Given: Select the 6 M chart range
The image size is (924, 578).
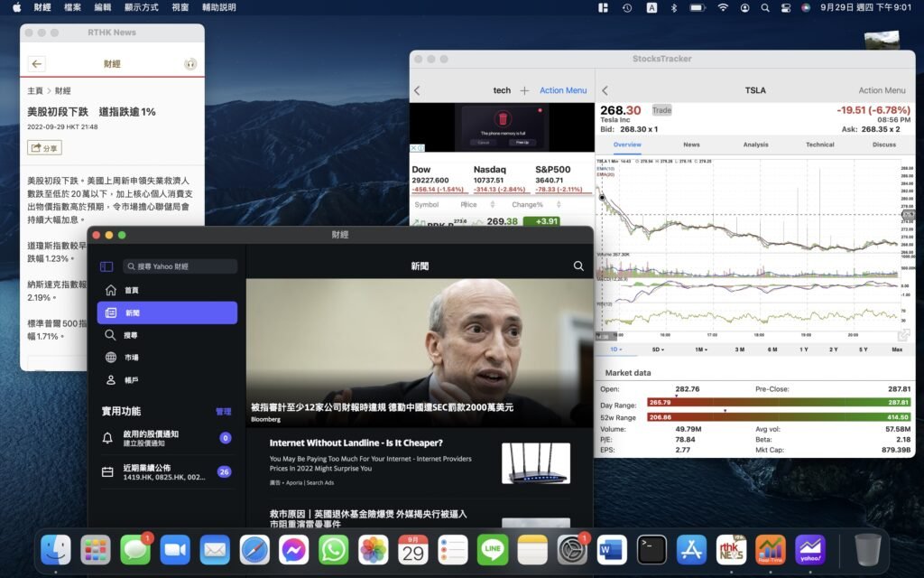Looking at the screenshot, I should coord(772,350).
